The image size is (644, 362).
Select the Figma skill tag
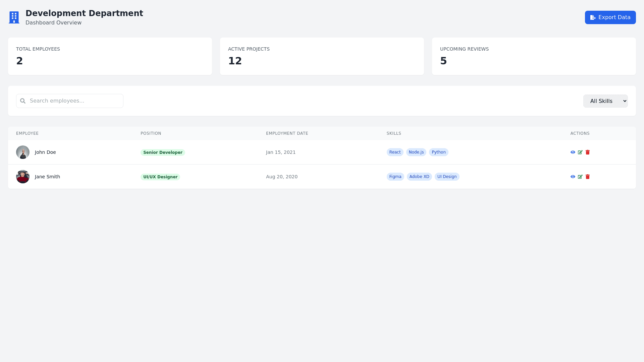click(x=395, y=177)
